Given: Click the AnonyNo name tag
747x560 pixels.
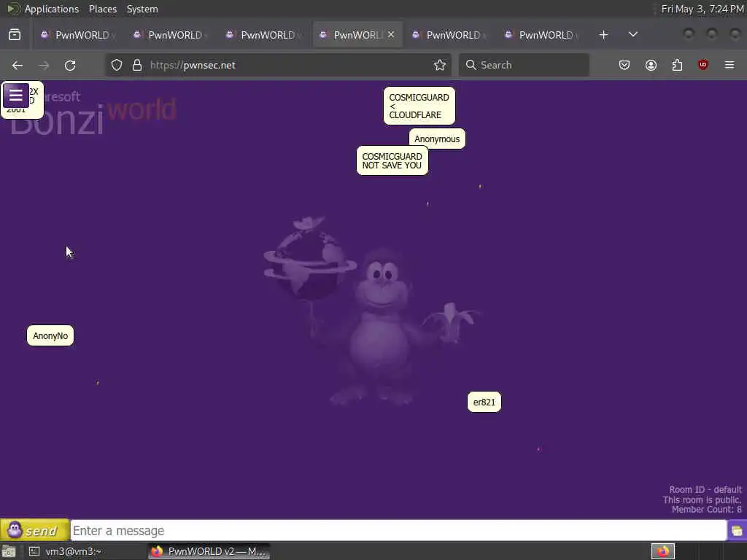Looking at the screenshot, I should coord(50,335).
